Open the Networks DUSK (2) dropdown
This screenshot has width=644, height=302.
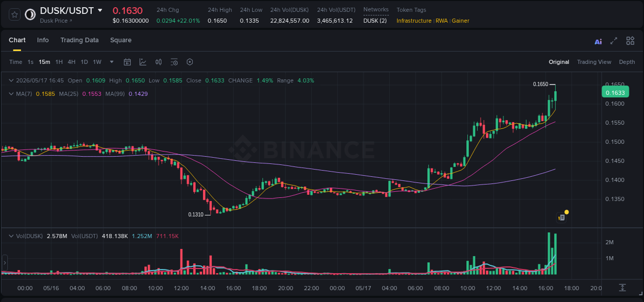[375, 21]
